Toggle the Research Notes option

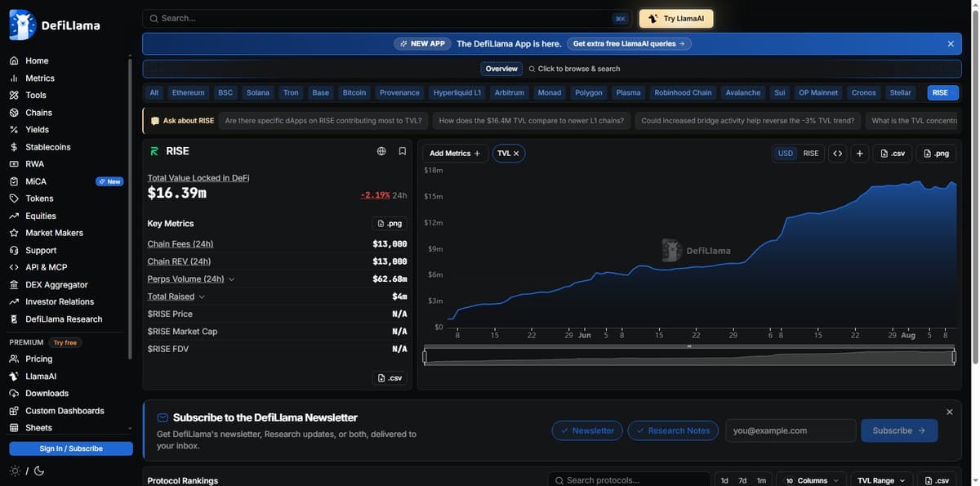pos(673,430)
